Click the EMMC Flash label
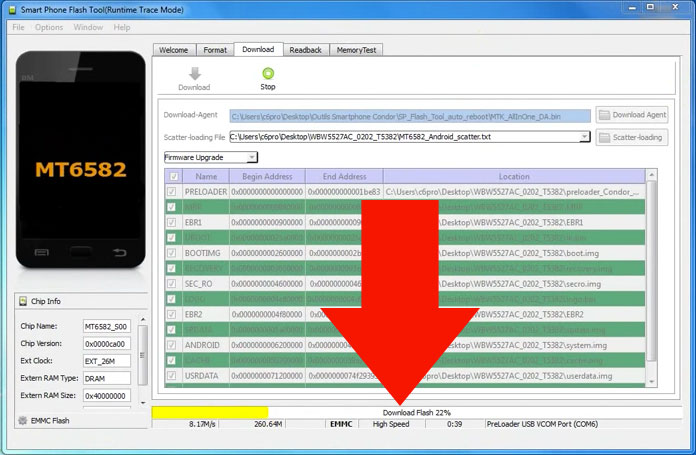Image resolution: width=696 pixels, height=455 pixels. point(50,421)
